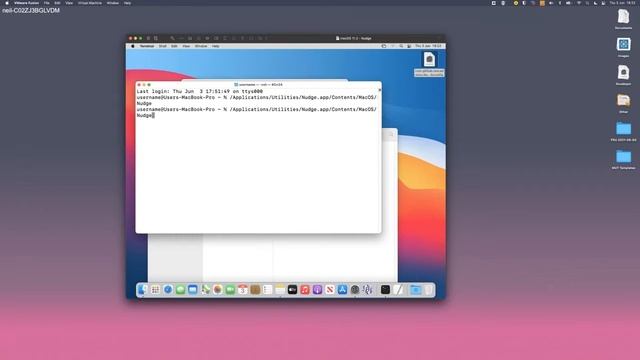Open Launchpad in the VM dock

(155, 290)
